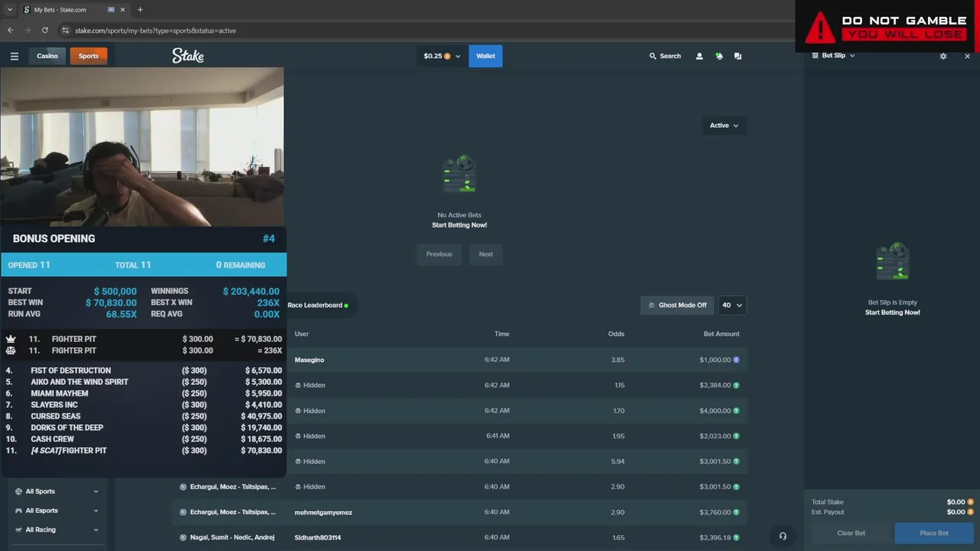Open a new browser tab

pyautogui.click(x=140, y=10)
